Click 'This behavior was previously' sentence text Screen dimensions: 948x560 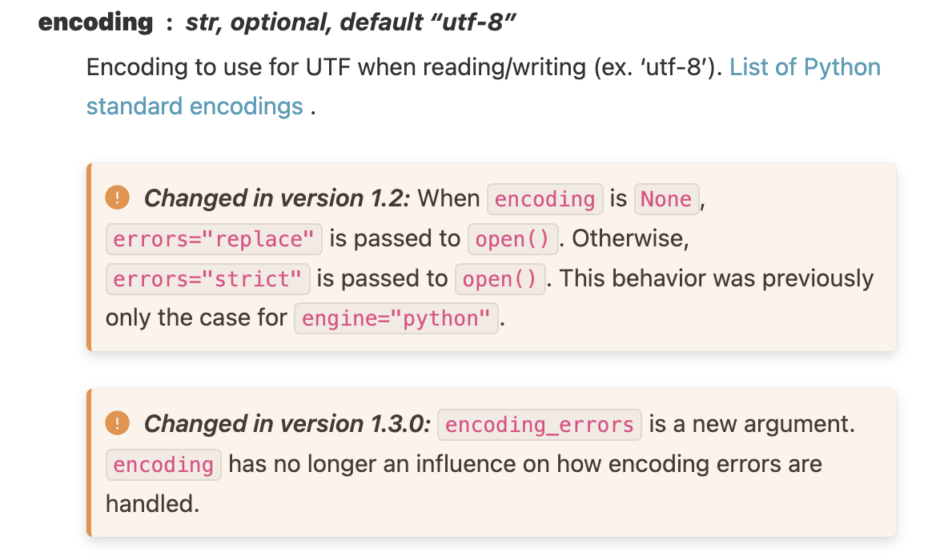pyautogui.click(x=716, y=278)
